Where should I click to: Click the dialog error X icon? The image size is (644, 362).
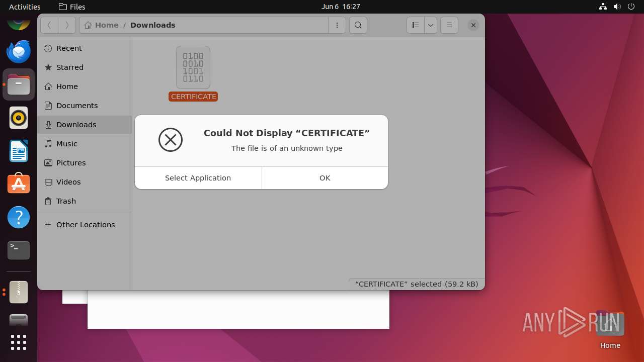point(171,140)
